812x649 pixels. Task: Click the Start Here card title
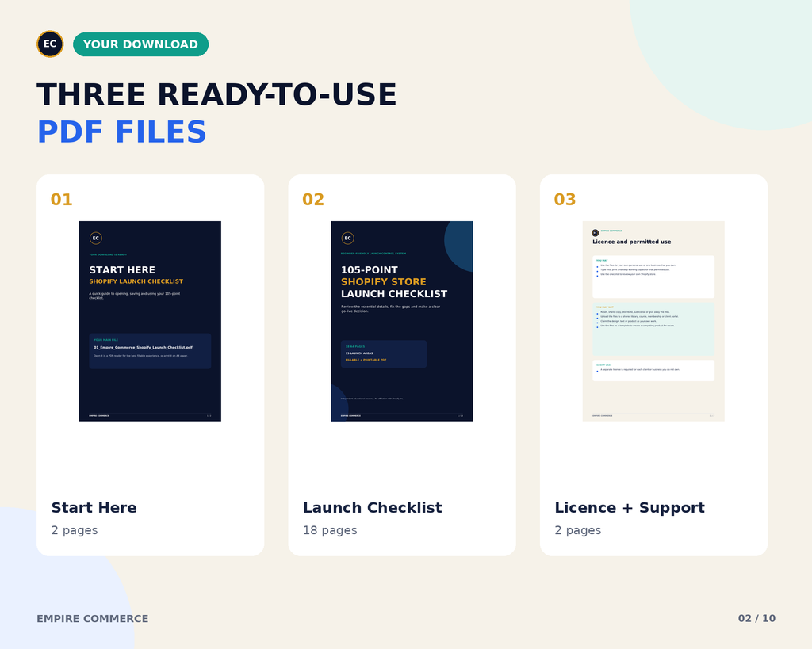pyautogui.click(x=94, y=508)
